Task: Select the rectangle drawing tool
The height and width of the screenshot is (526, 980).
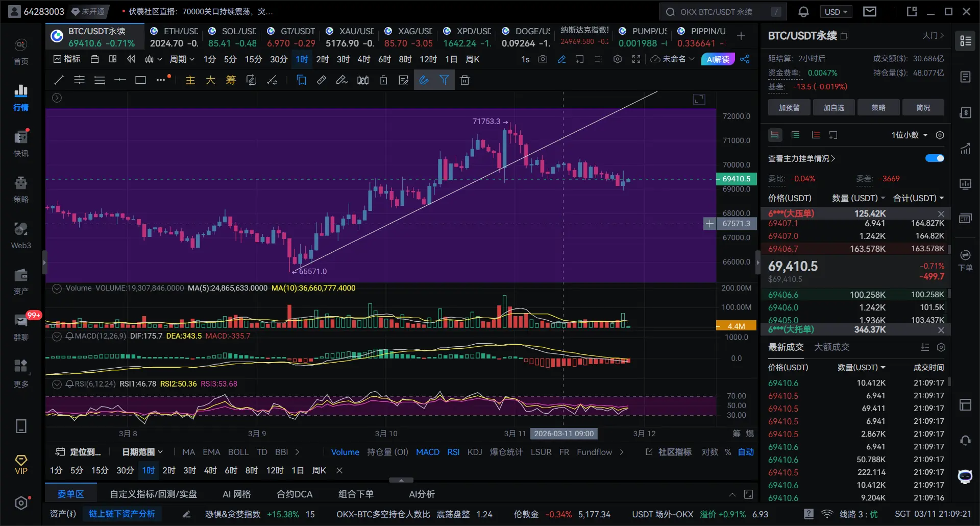Action: [140, 80]
